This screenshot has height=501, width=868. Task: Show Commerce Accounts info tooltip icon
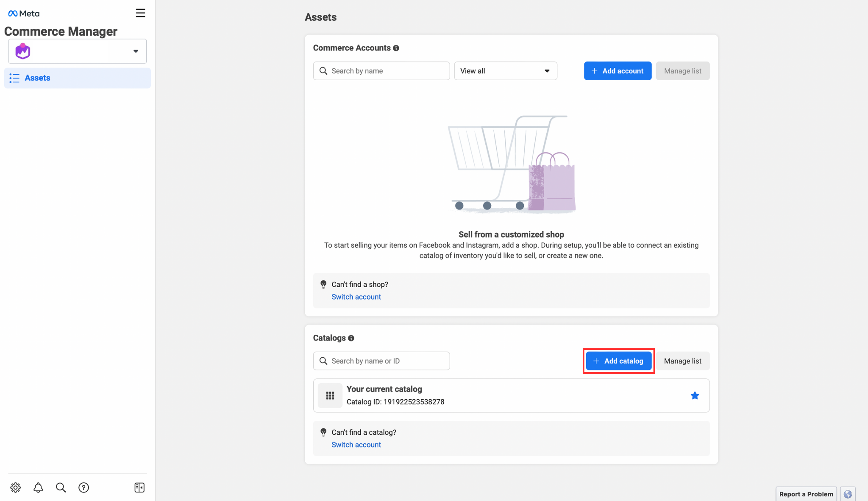(396, 48)
